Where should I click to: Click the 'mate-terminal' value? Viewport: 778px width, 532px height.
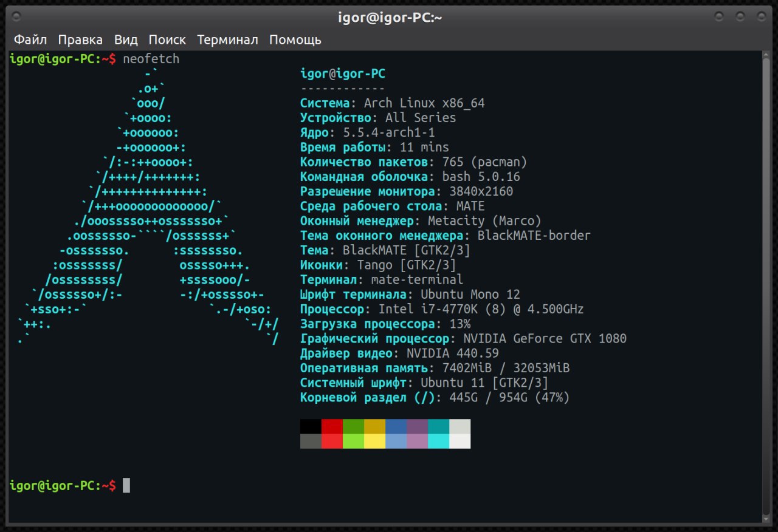click(x=417, y=279)
